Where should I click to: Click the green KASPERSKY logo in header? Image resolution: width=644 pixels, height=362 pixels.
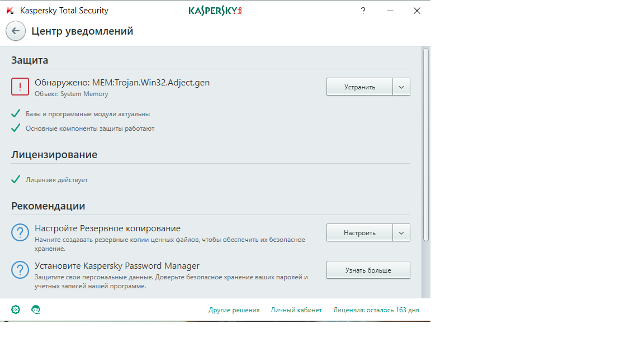pos(215,11)
